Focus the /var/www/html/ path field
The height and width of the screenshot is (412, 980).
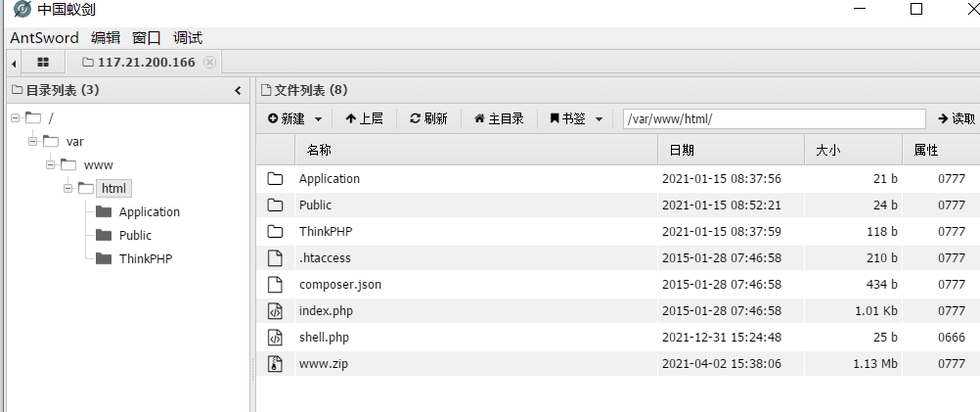[774, 118]
